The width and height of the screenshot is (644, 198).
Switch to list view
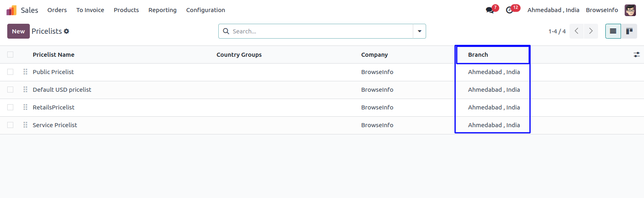[613, 31]
